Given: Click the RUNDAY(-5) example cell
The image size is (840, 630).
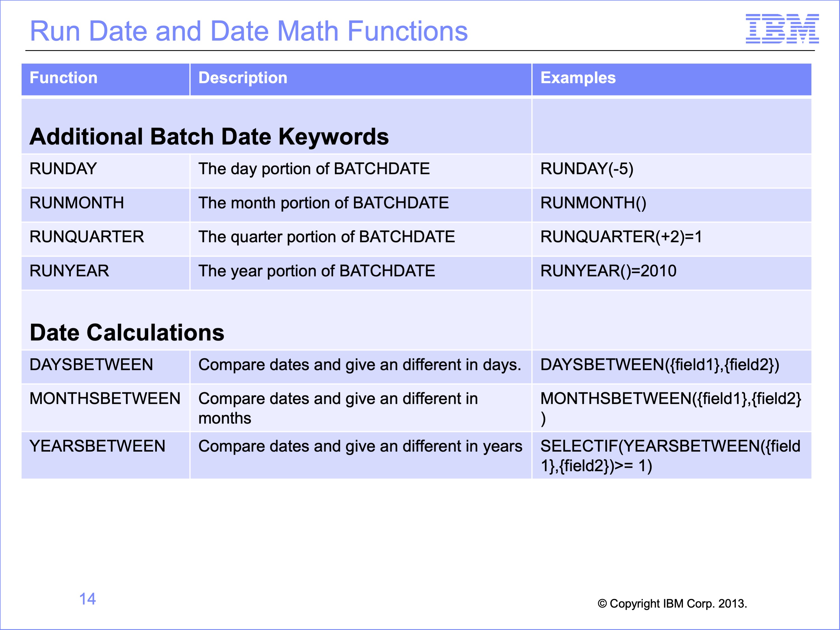Looking at the screenshot, I should pos(672,171).
